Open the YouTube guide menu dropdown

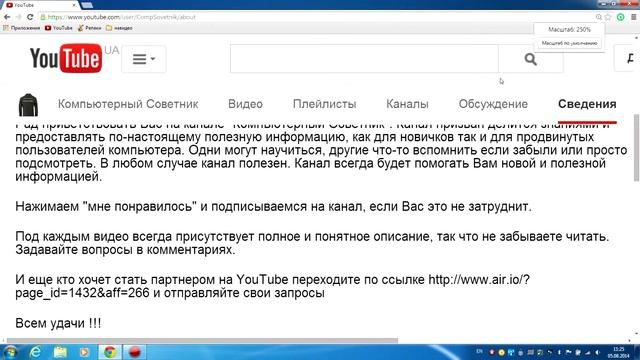coord(144,59)
